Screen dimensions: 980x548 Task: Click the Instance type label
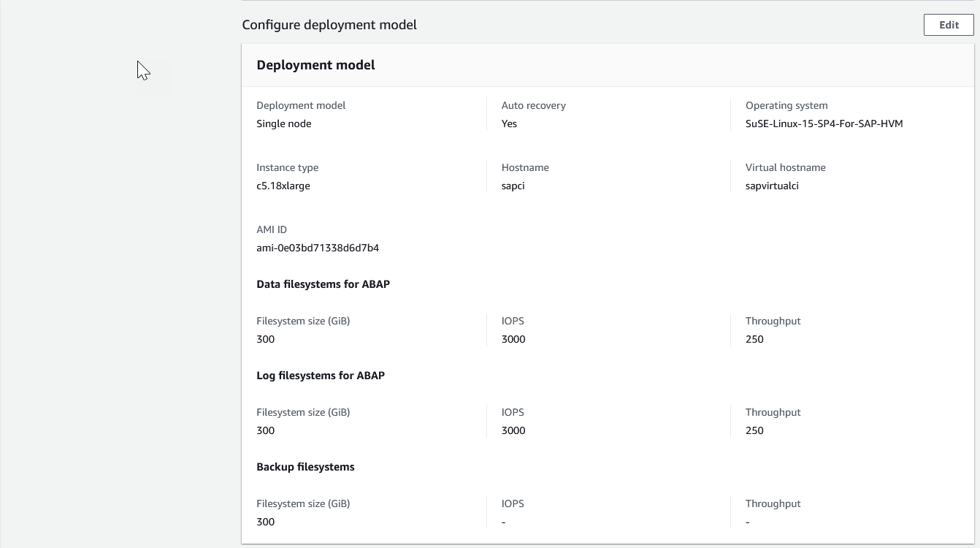287,167
